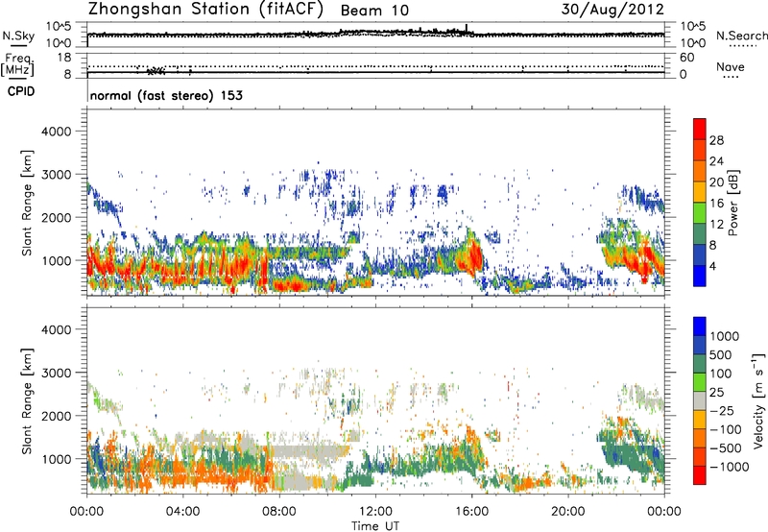The width and height of the screenshot is (768, 532).
Task: Click the "20:00" time tick label
Action: (x=567, y=512)
